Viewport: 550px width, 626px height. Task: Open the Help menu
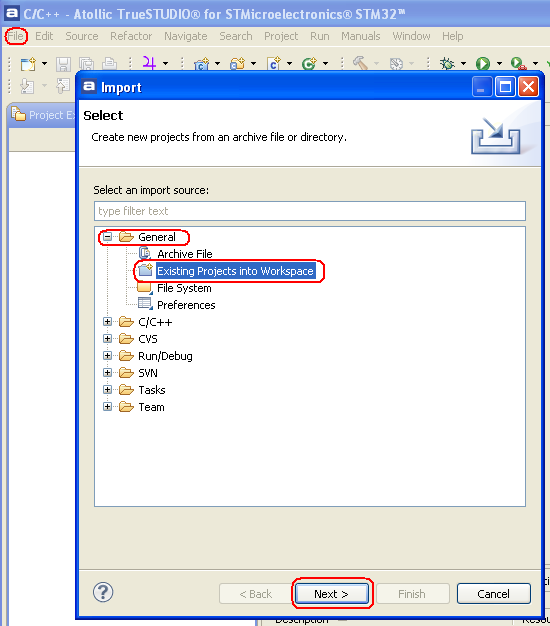[452, 36]
